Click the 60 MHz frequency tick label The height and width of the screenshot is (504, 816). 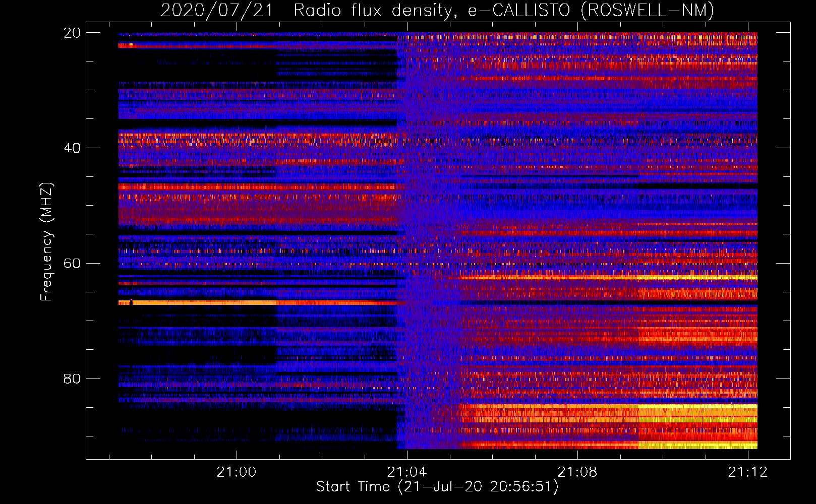(x=72, y=263)
